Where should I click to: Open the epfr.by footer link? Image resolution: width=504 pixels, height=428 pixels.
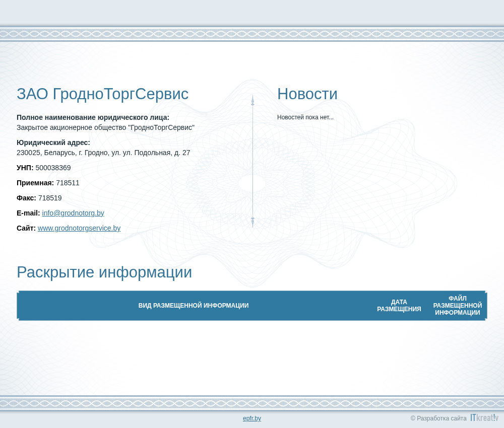252,418
